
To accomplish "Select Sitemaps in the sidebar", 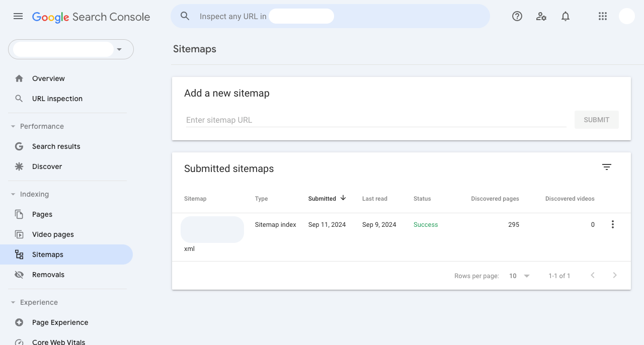I will 66,254.
